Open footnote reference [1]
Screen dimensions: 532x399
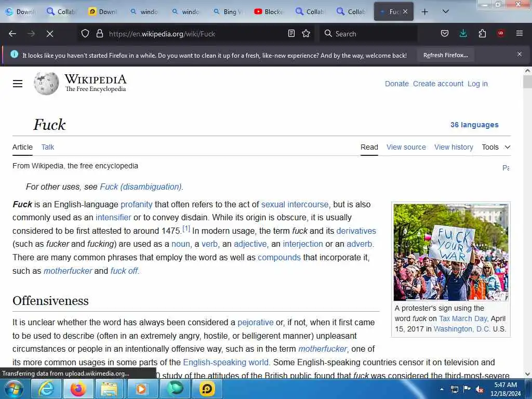(187, 229)
